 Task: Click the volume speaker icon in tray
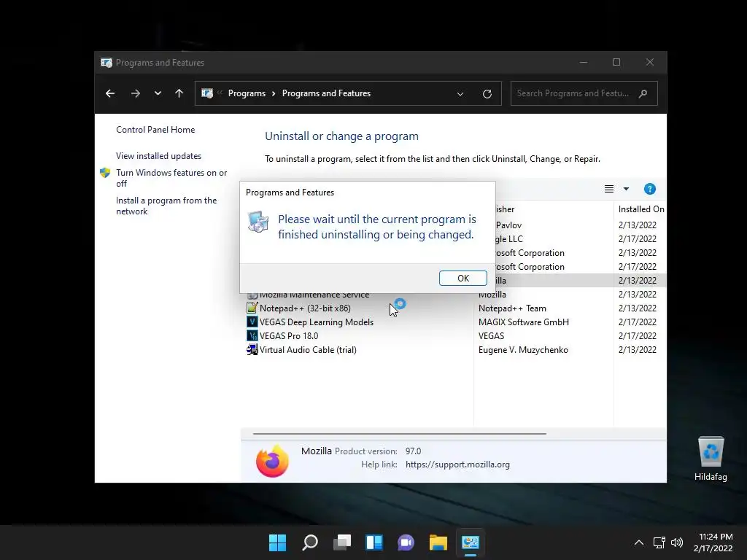pyautogui.click(x=676, y=542)
